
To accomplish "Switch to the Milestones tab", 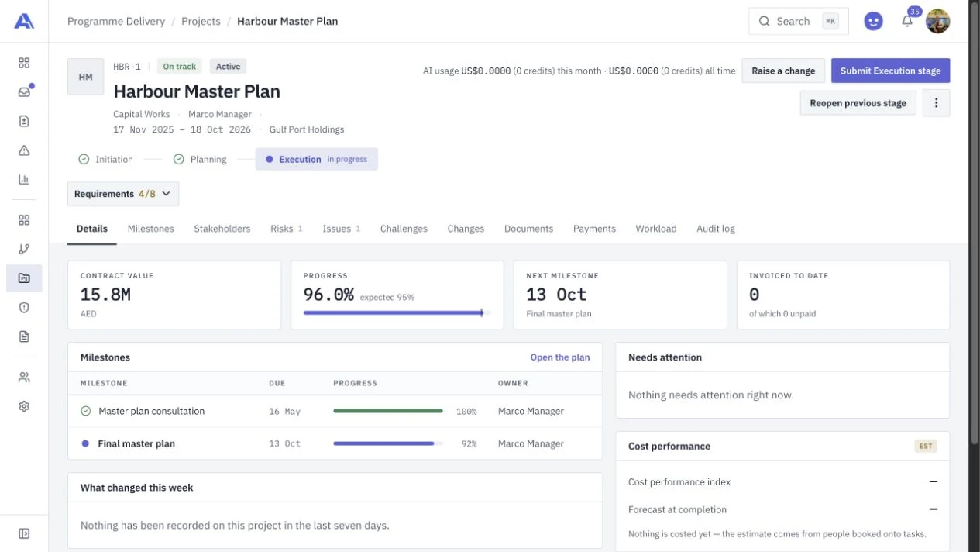I will [x=150, y=229].
